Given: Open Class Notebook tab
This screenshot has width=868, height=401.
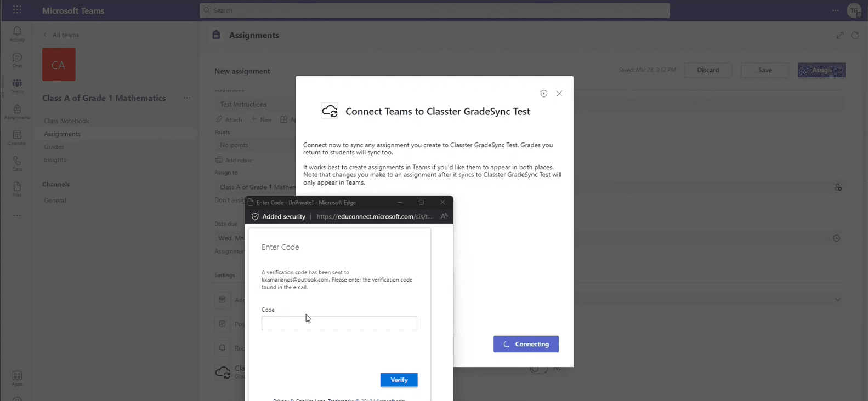Looking at the screenshot, I should coord(66,121).
